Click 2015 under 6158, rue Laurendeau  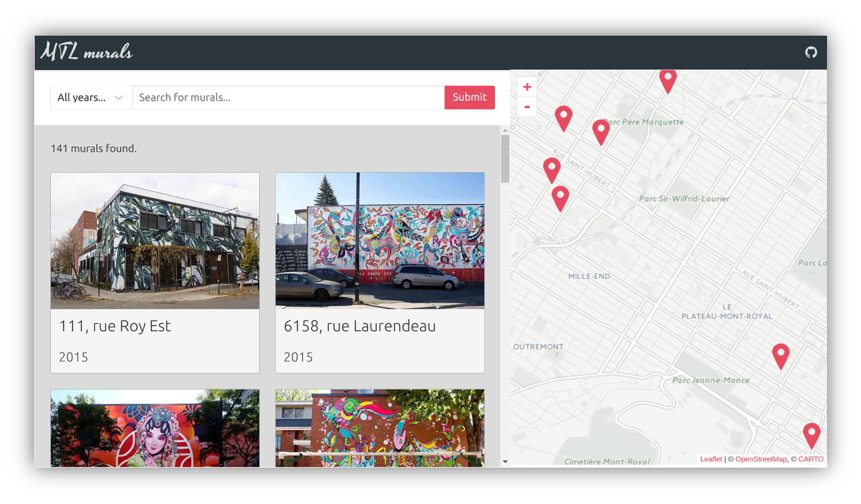(299, 357)
